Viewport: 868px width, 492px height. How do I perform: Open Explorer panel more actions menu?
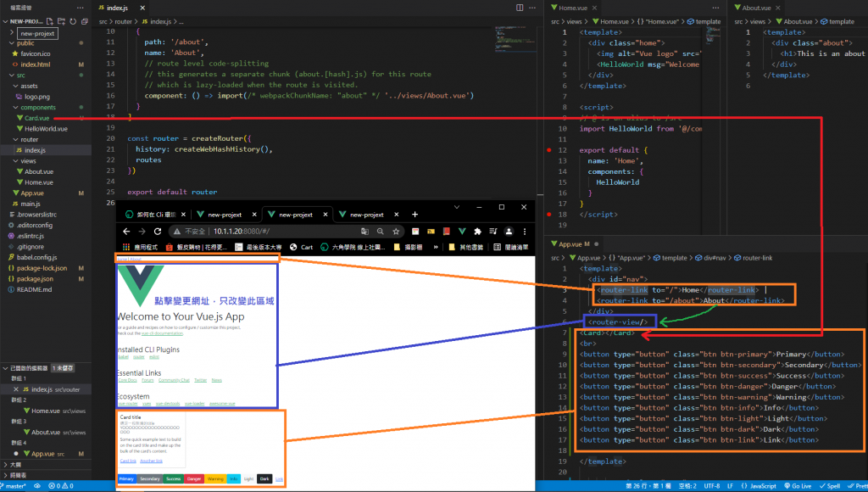(81, 8)
